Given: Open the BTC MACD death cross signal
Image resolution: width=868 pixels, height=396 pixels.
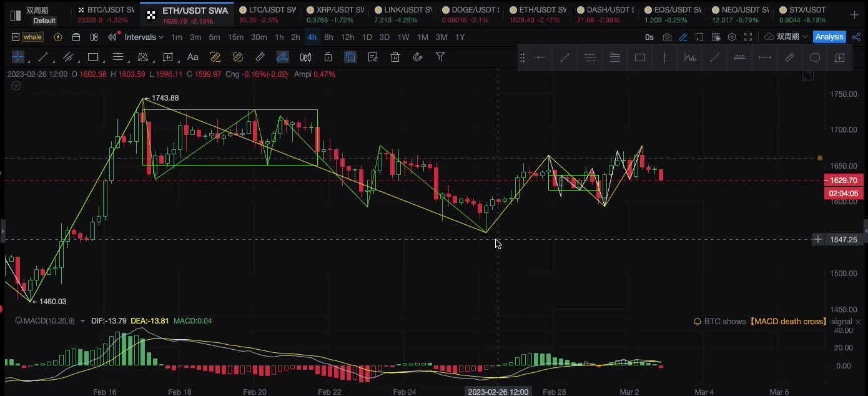Looking at the screenshot, I should click(772, 322).
